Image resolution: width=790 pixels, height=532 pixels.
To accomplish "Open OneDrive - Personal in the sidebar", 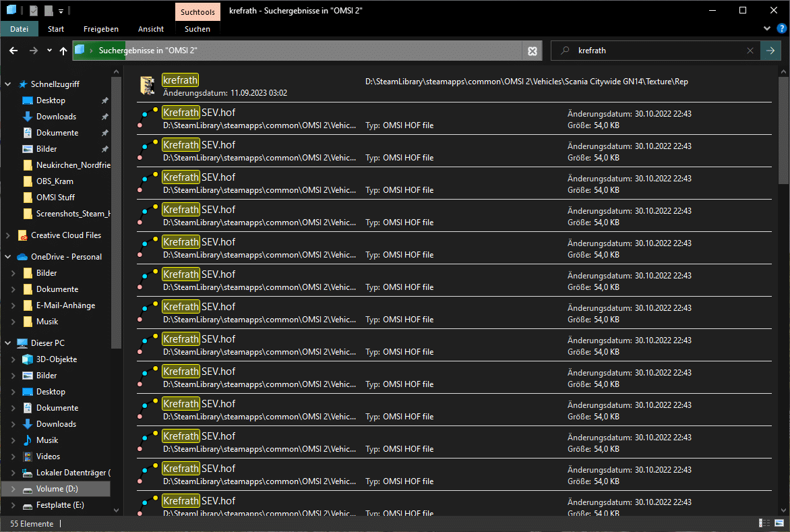I will click(x=66, y=257).
